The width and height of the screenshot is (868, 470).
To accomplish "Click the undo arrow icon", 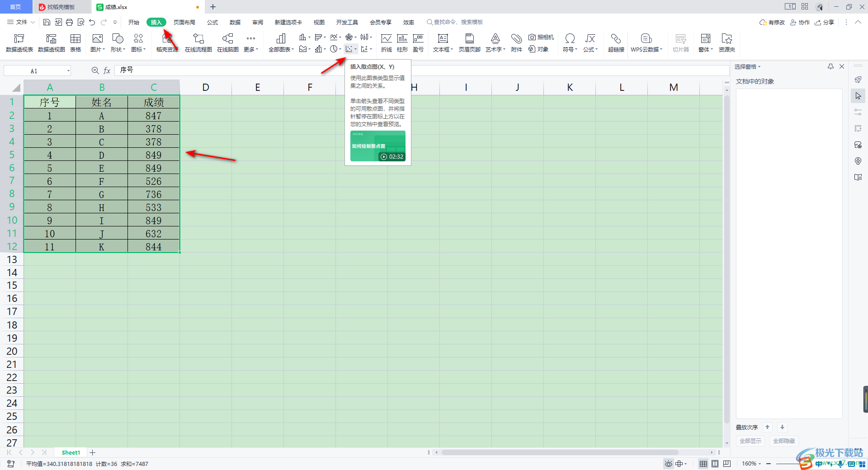I will 92,22.
